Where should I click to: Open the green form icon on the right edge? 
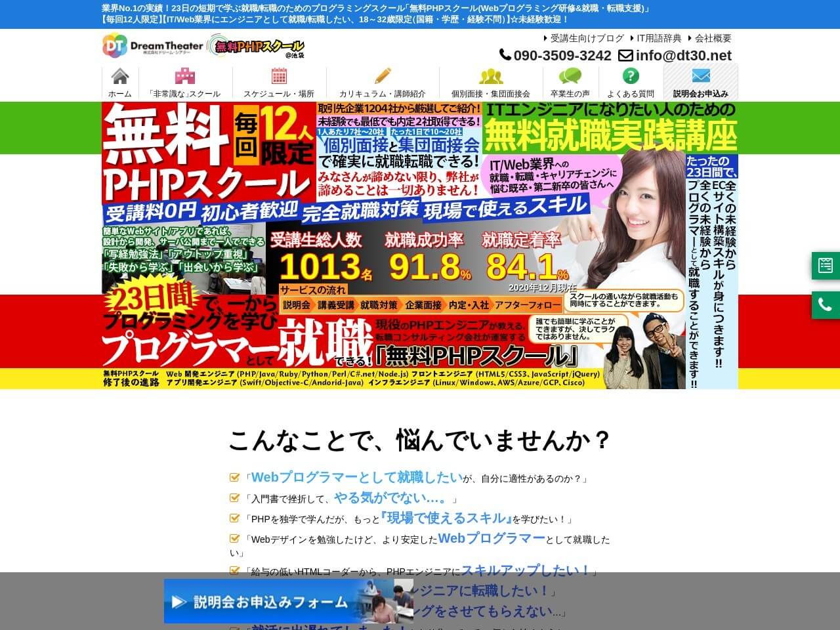[826, 265]
